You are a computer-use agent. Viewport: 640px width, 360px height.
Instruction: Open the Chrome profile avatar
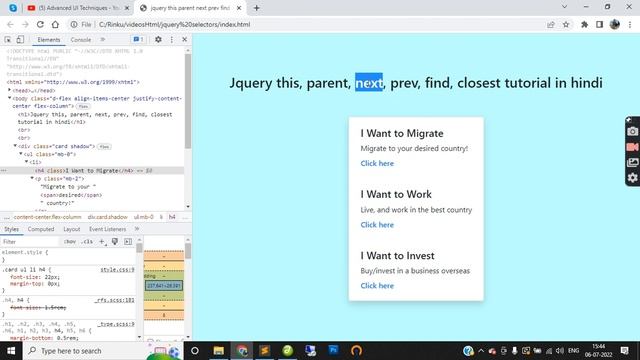point(615,24)
